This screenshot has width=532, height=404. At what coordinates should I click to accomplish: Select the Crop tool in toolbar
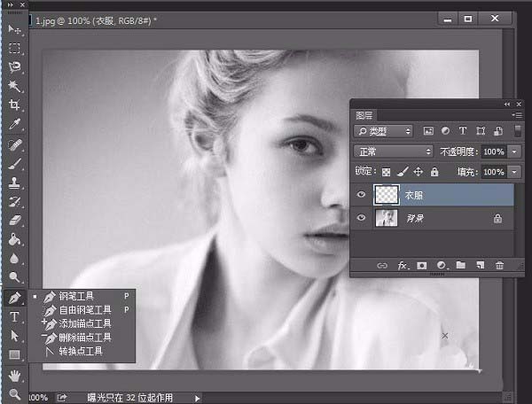point(15,105)
